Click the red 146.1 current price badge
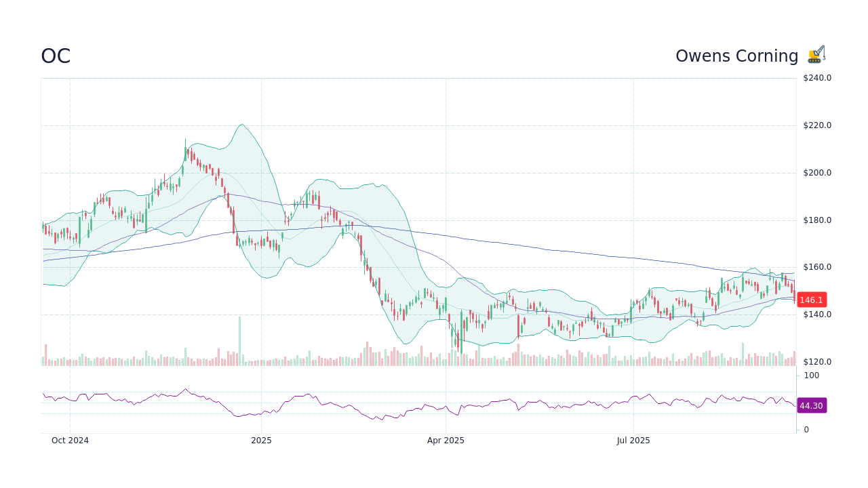868x488 pixels. pyautogui.click(x=811, y=300)
